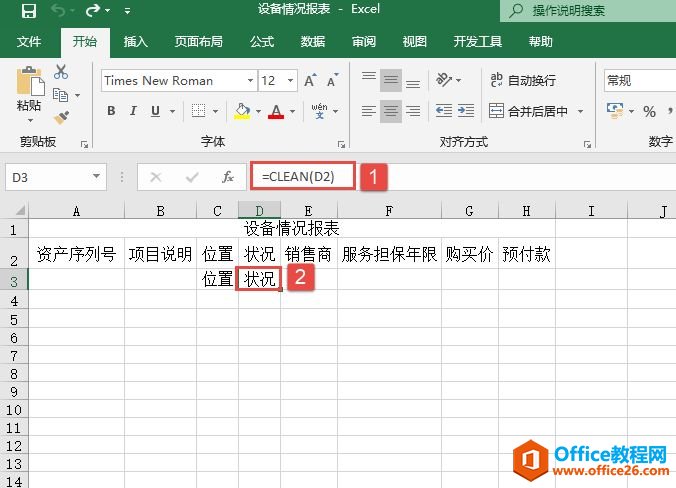Screen dimensions: 676x488
Task: Click the Align Left icon
Action: 369,111
